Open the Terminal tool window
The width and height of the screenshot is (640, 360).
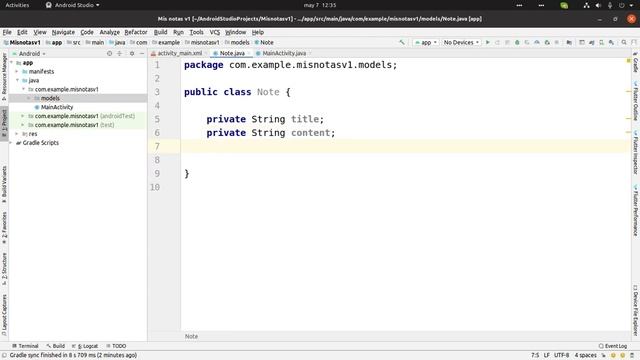pos(25,346)
